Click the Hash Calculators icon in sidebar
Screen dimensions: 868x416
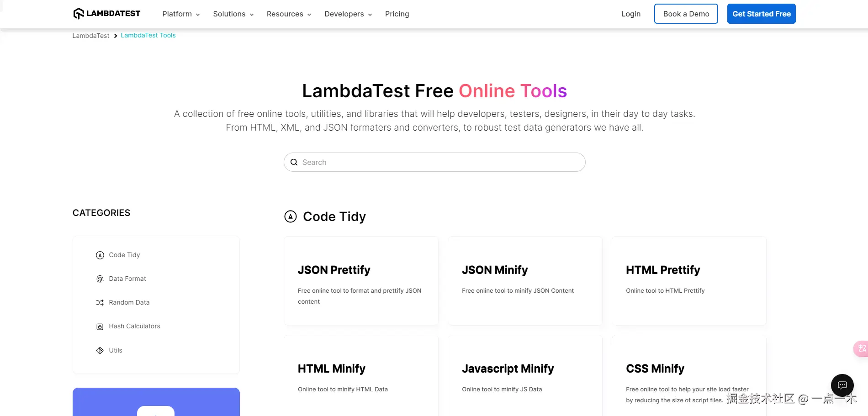click(100, 326)
